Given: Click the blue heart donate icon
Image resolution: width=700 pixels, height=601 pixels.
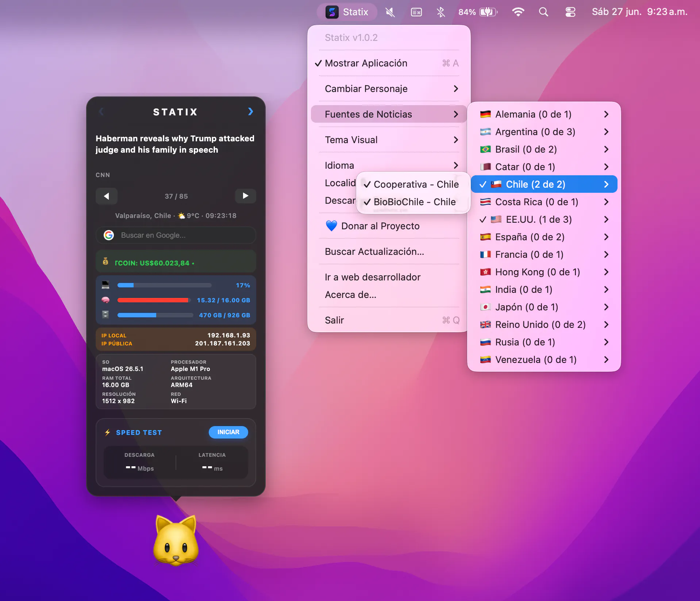Looking at the screenshot, I should coord(331,226).
